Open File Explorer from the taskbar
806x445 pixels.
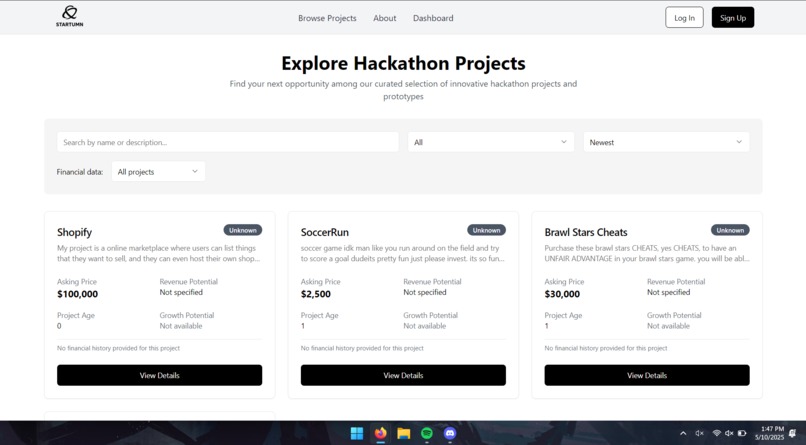404,433
